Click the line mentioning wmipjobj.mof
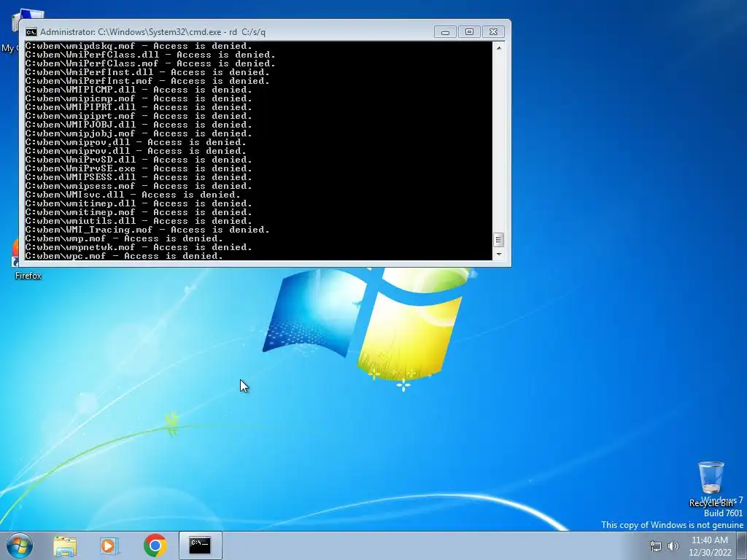Viewport: 747px width, 560px height. point(139,133)
